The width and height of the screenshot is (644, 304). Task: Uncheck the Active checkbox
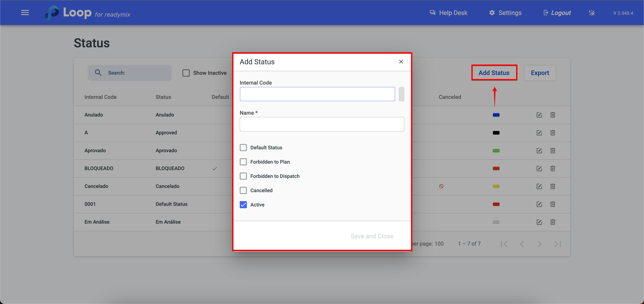(x=243, y=205)
